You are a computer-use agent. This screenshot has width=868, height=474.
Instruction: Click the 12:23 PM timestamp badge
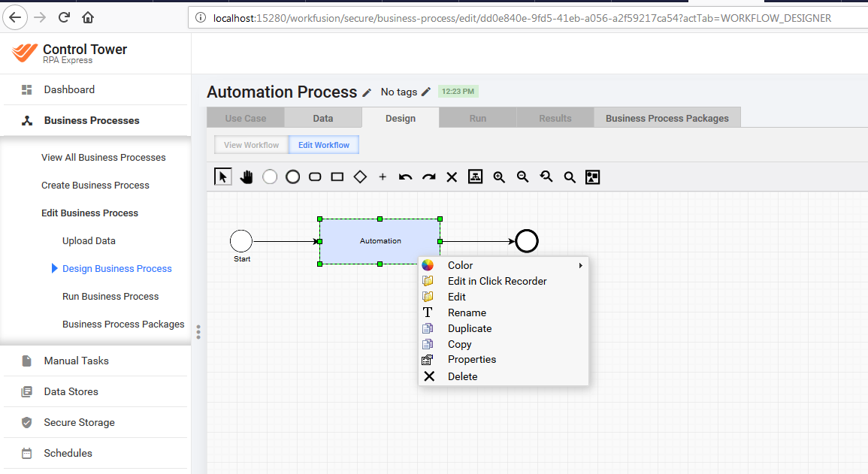[x=458, y=92]
